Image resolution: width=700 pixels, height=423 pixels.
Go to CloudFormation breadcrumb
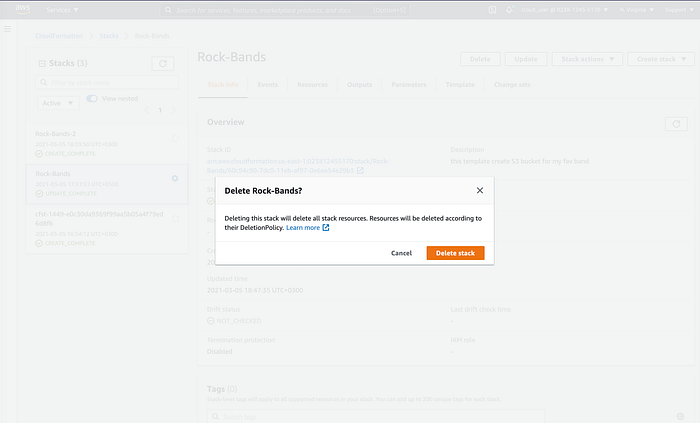point(59,36)
